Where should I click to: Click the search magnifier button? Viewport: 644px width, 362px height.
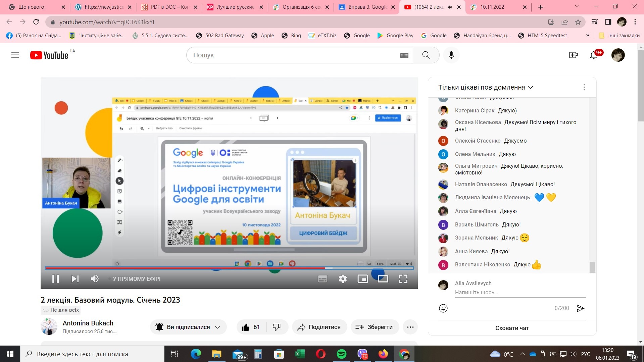[426, 55]
